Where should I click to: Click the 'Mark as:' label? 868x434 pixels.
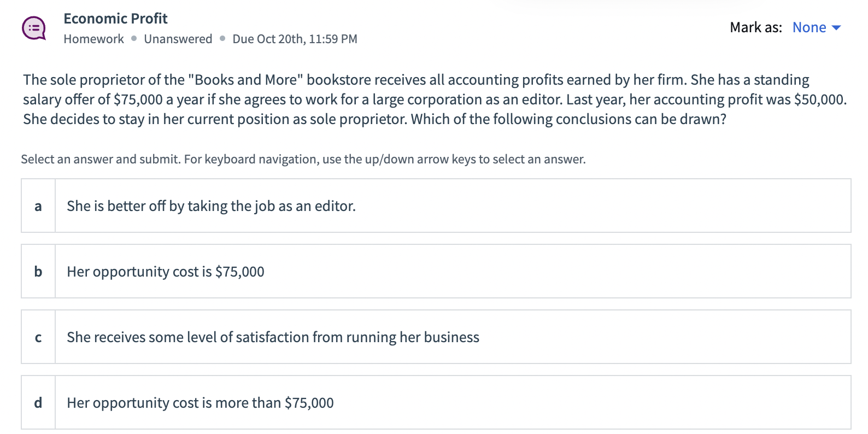click(755, 27)
